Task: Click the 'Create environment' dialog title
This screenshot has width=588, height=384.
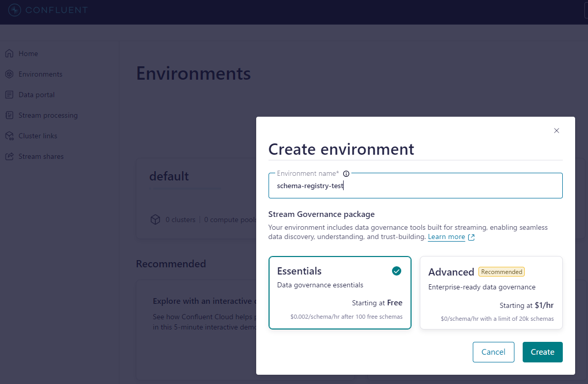Action: point(341,150)
